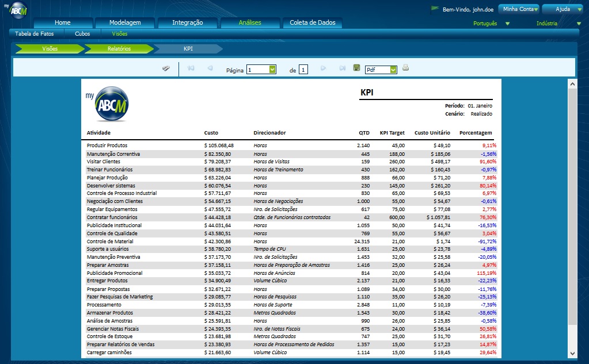Go to previous report page
Image resolution: width=589 pixels, height=364 pixels.
point(210,68)
